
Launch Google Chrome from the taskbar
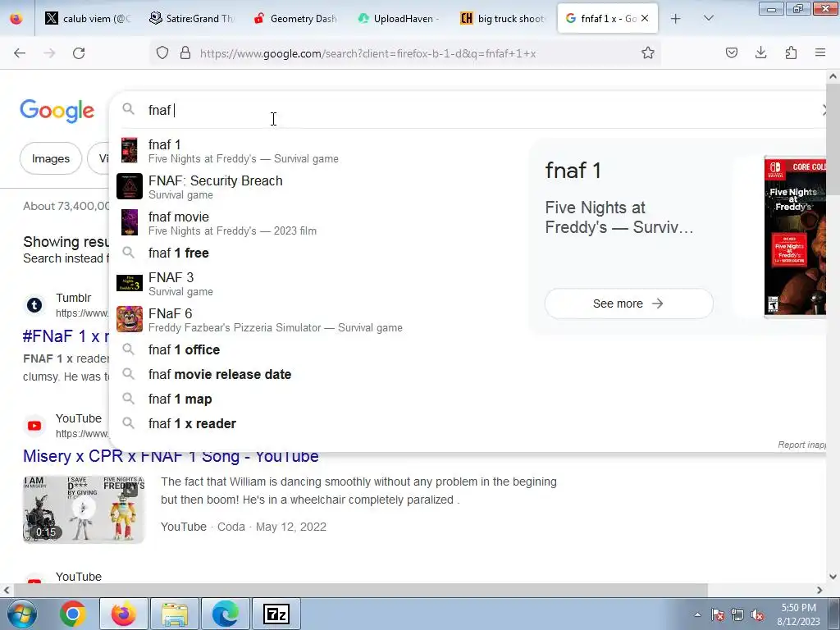pos(73,614)
